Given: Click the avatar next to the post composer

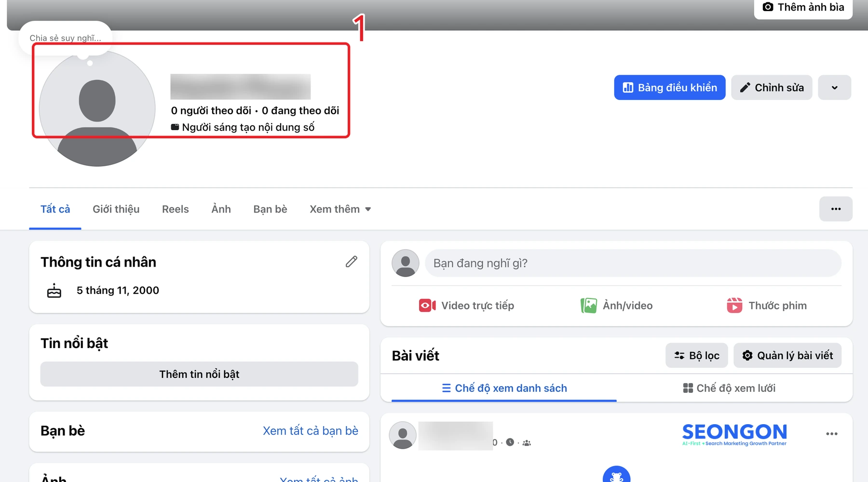Looking at the screenshot, I should click(405, 263).
